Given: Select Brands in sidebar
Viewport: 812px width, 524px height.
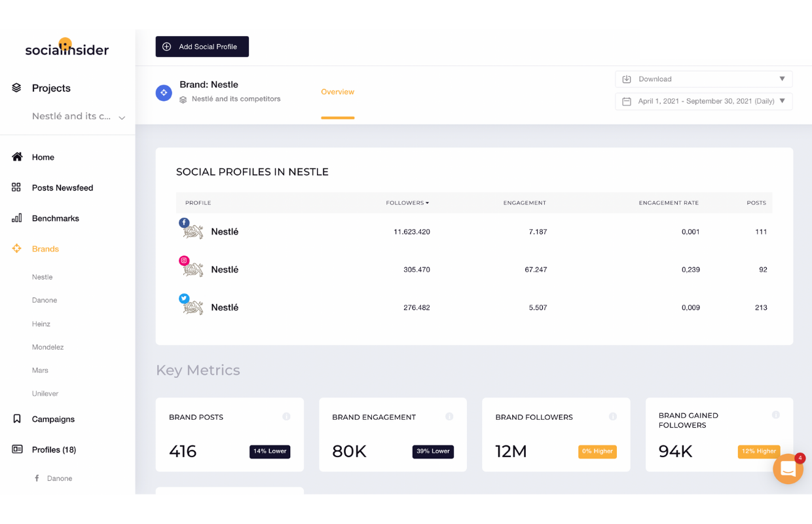Looking at the screenshot, I should coord(45,249).
